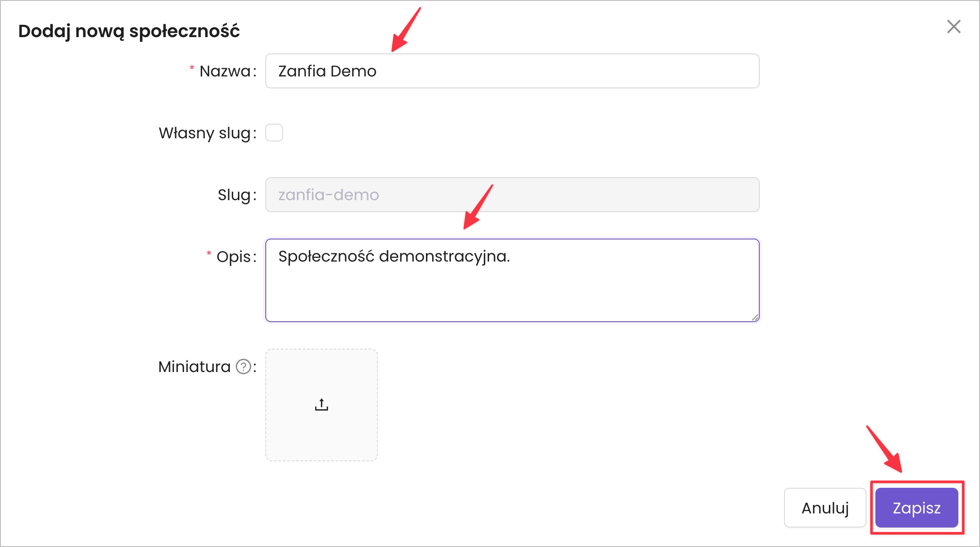Click the 'Dodaj nową społeczność' dialog title
980x547 pixels.
[x=129, y=31]
